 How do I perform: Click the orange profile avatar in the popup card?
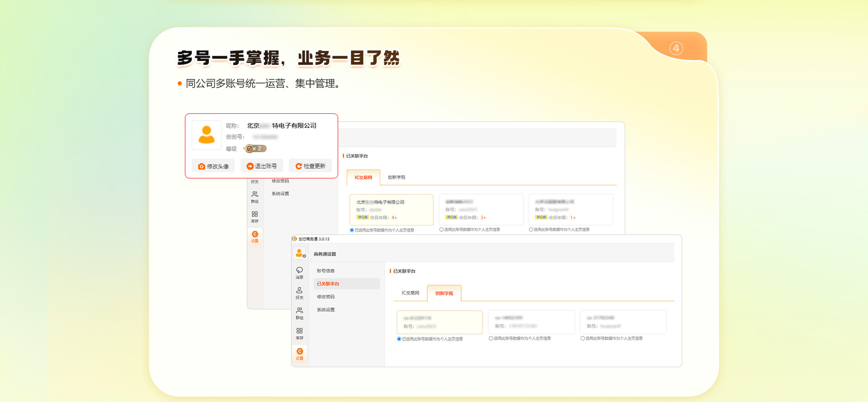[x=207, y=135]
